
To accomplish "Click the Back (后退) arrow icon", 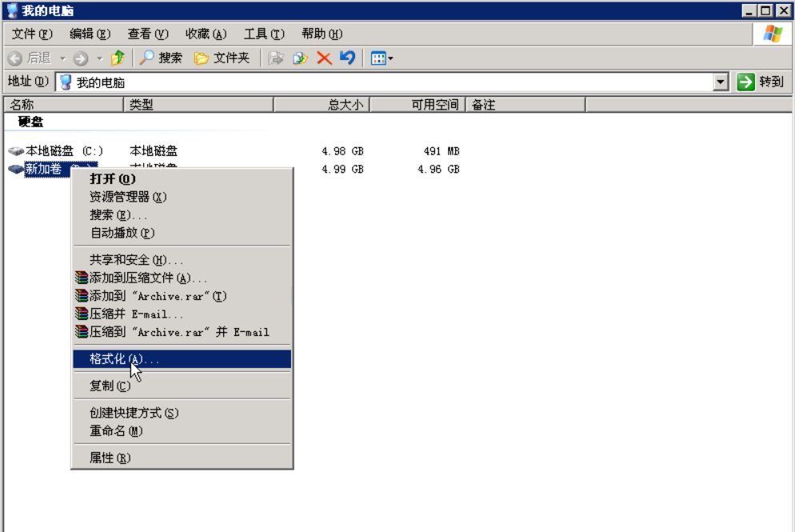I will tap(15, 58).
